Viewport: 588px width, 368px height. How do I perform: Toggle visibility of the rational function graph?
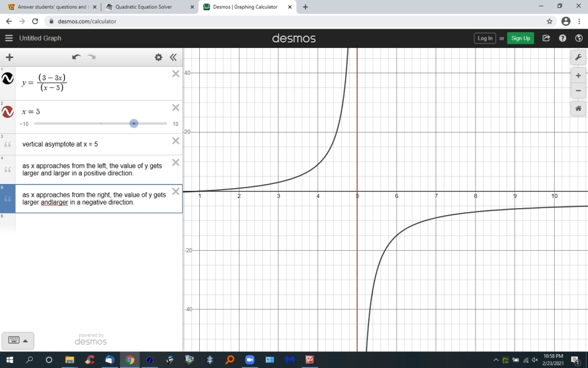point(7,78)
